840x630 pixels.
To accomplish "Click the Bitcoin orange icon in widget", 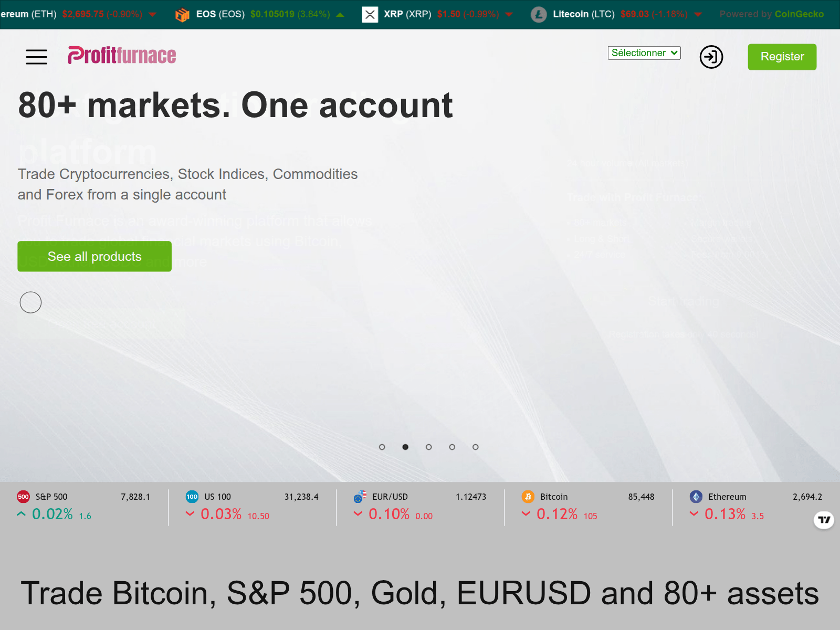I will click(528, 497).
